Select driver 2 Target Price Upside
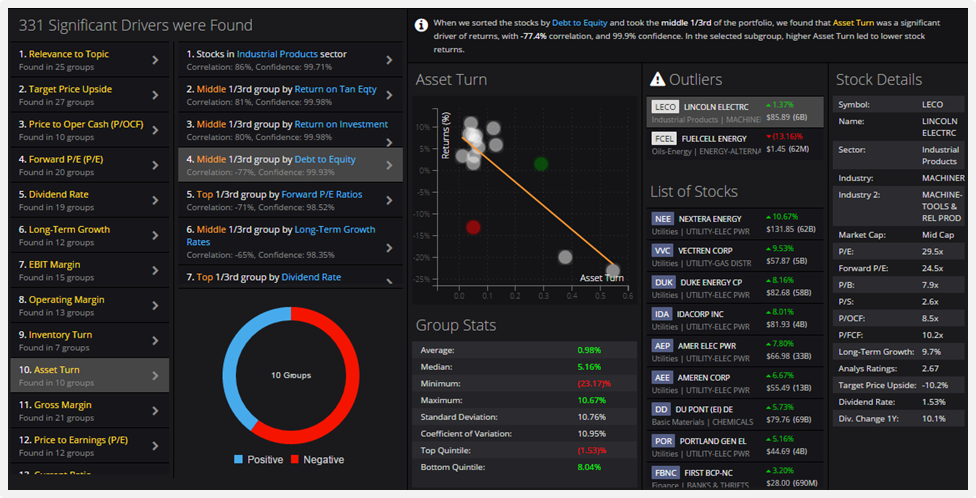Screen dimensions: 976x498 pos(90,95)
